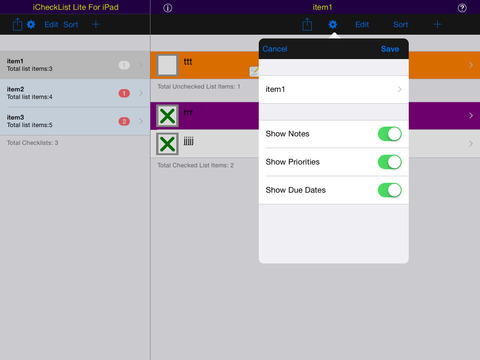
Task: Tap the info icon in header
Action: pos(168,8)
